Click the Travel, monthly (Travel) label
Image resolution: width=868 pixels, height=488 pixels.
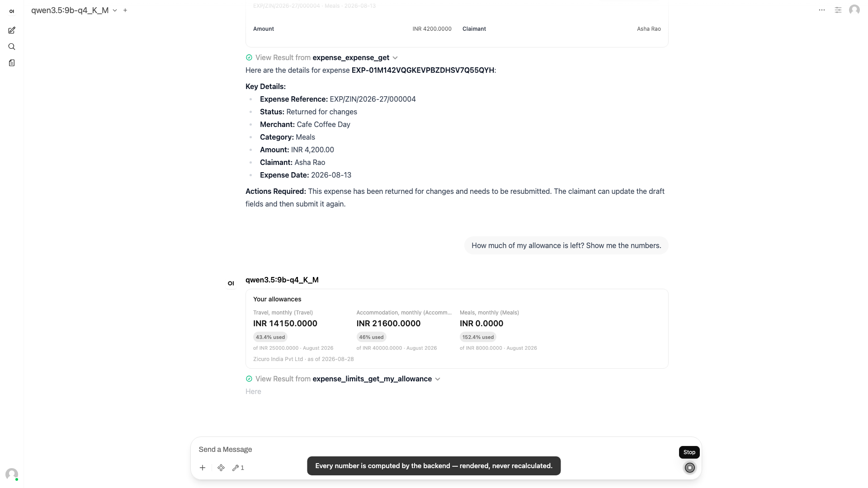pyautogui.click(x=283, y=313)
